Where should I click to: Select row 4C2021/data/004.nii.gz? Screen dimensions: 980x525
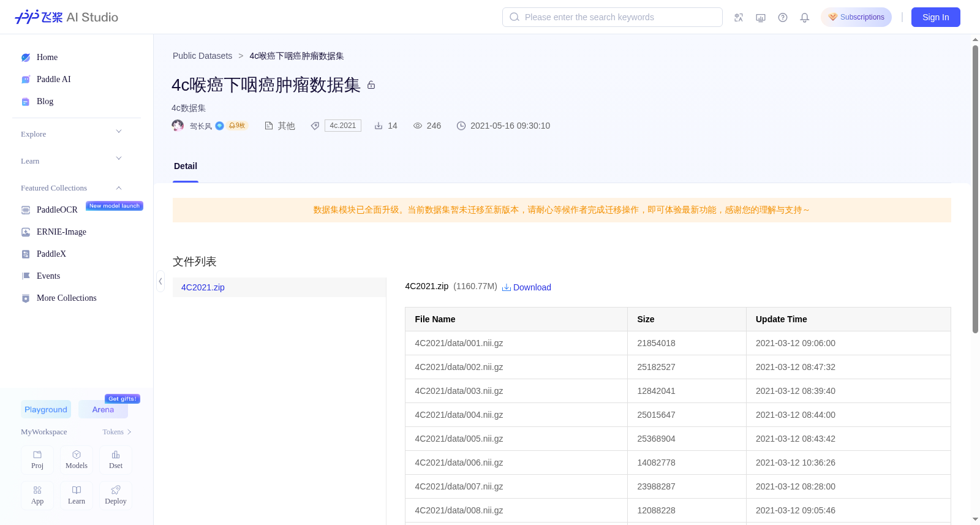[x=678, y=415]
